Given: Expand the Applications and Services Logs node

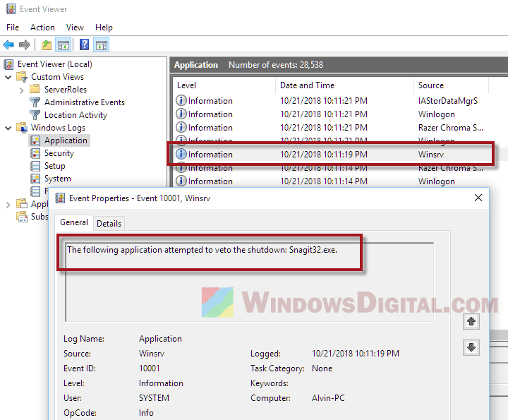Looking at the screenshot, I should pos(8,205).
